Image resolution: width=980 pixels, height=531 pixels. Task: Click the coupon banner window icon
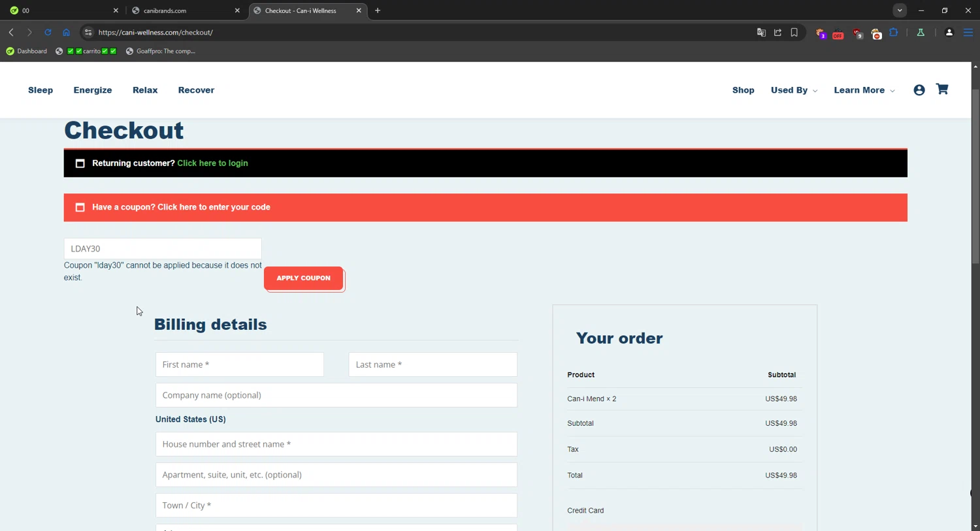point(80,207)
